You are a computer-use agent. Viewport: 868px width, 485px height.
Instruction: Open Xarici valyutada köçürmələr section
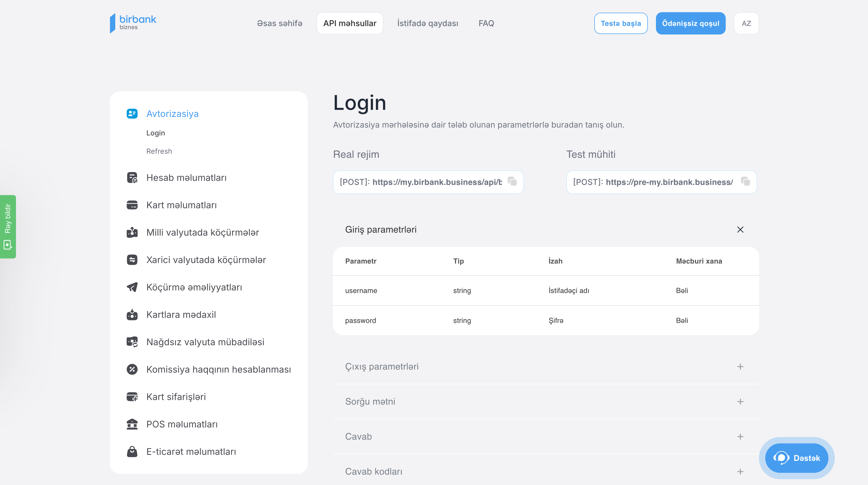[206, 260]
